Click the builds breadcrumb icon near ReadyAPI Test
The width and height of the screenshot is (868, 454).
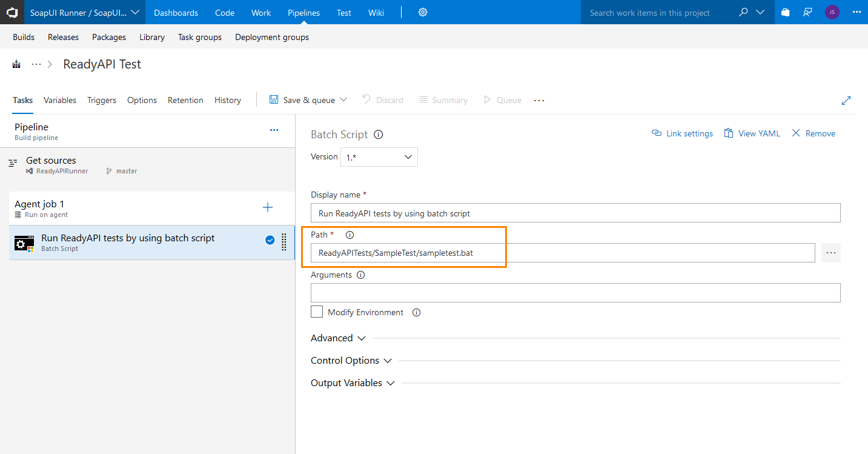click(x=16, y=63)
